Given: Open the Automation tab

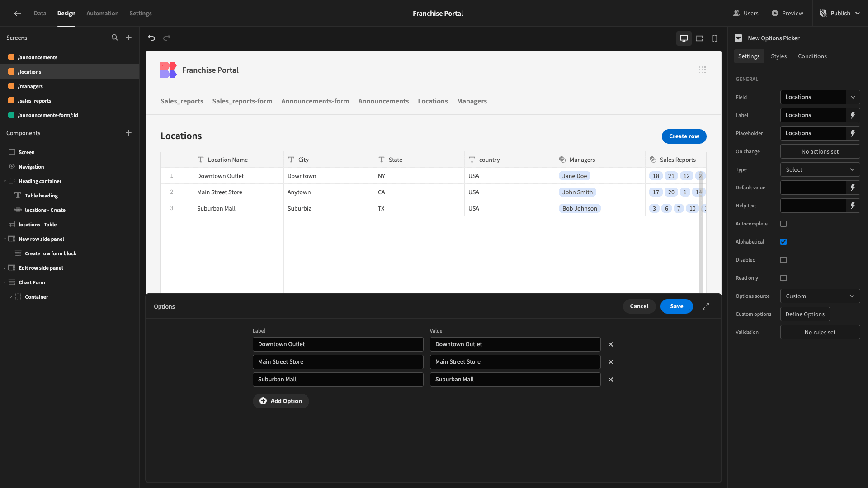Looking at the screenshot, I should (103, 14).
